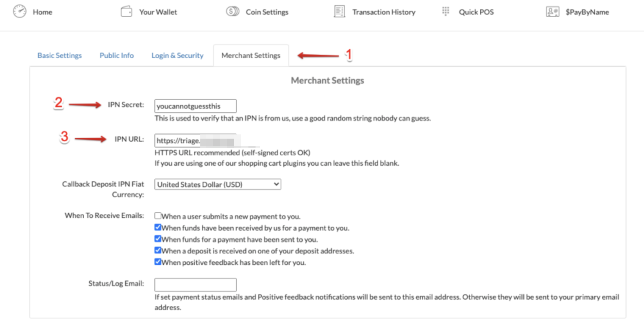Go to the Login & Security tab

(x=177, y=55)
